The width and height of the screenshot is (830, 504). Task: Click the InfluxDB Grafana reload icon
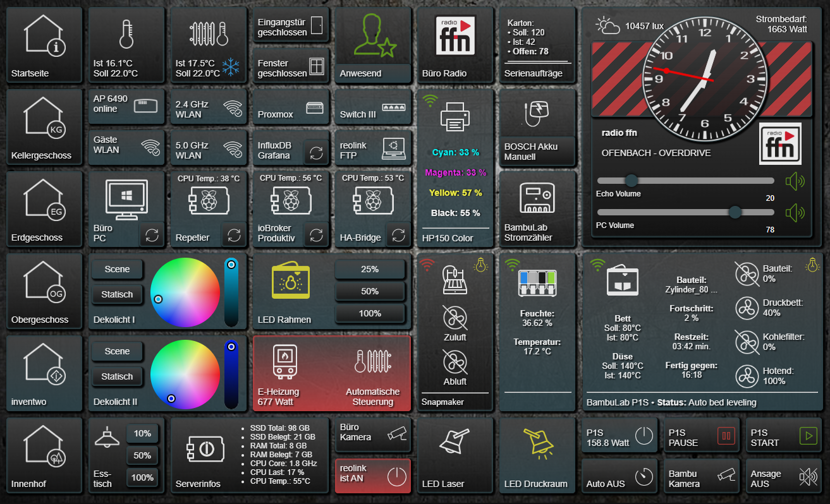pyautogui.click(x=316, y=153)
